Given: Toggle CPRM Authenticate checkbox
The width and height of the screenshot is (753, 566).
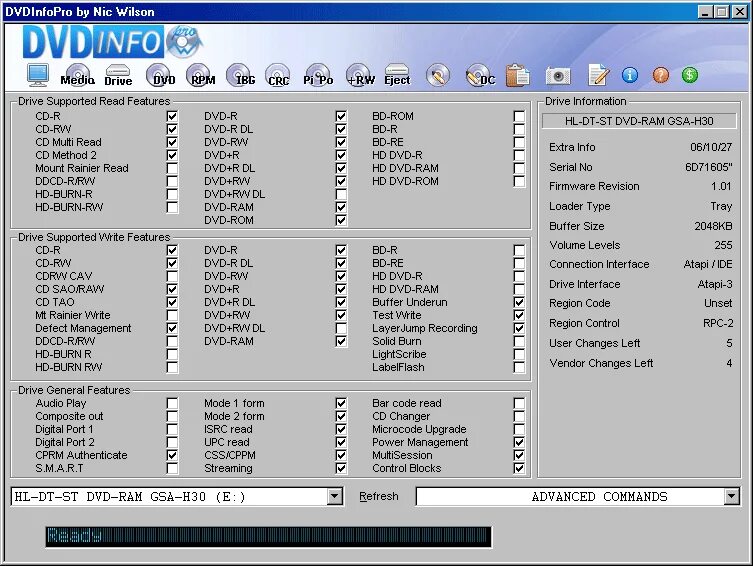Looking at the screenshot, I should tap(172, 455).
